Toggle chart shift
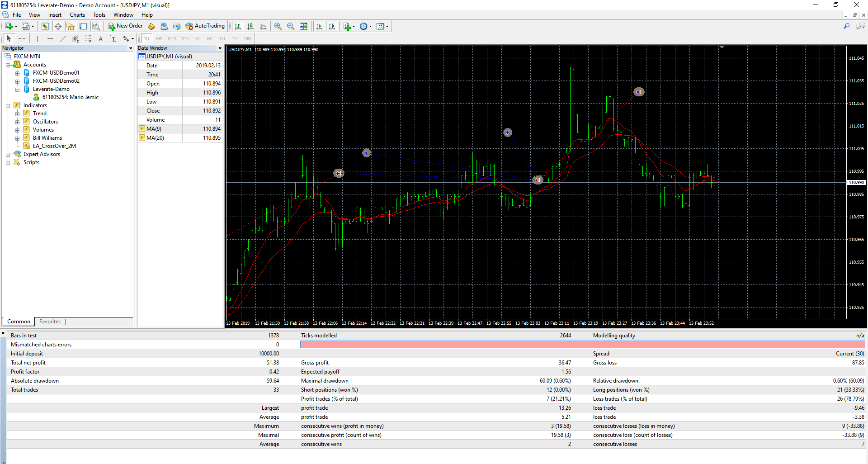This screenshot has width=868, height=464. coord(332,26)
